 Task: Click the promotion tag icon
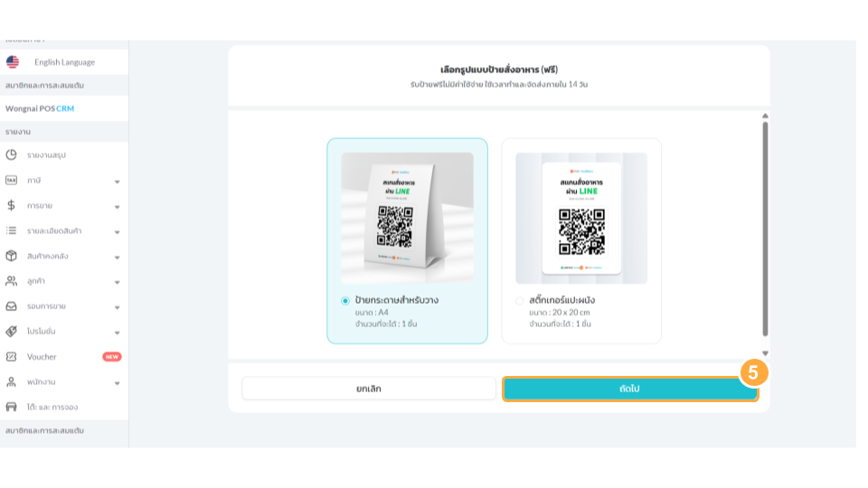pyautogui.click(x=11, y=332)
